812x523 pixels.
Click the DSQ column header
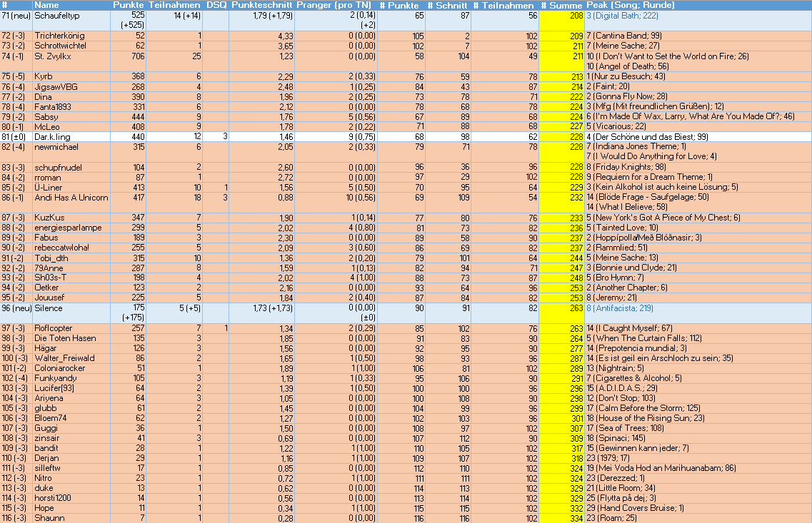tap(216, 5)
